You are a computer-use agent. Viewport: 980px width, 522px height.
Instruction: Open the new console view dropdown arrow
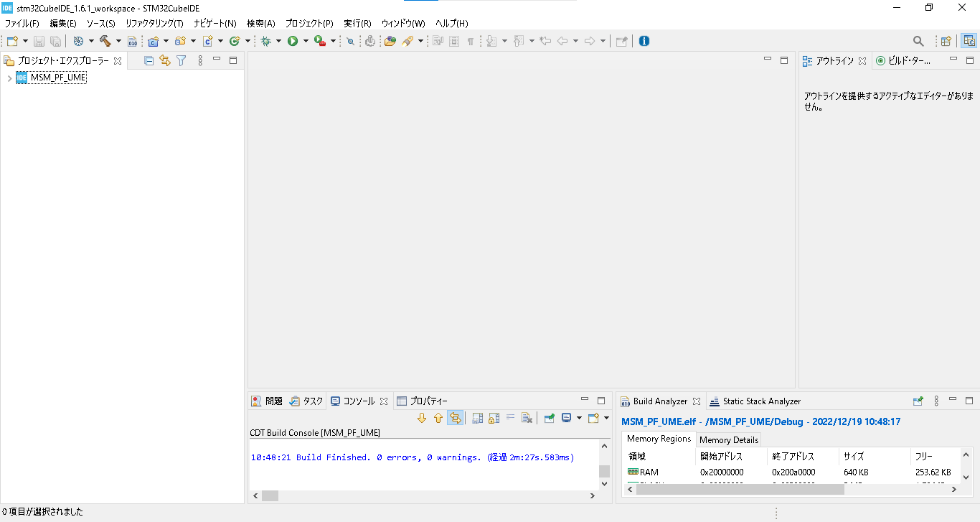pyautogui.click(x=606, y=418)
